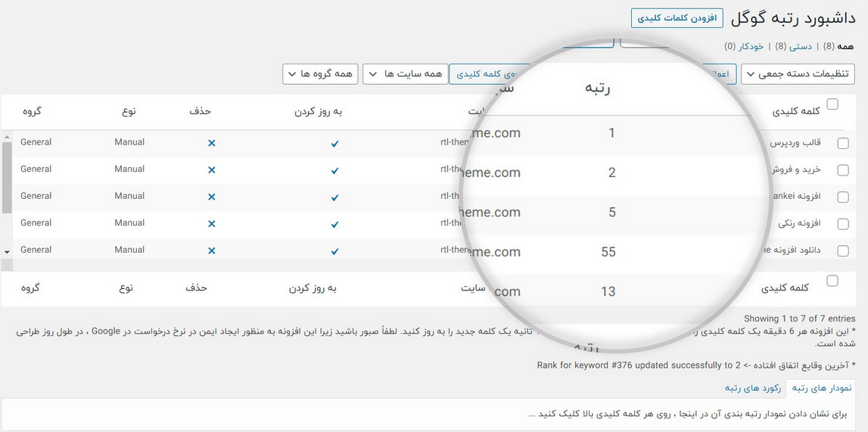
Task: Click the Showing 1 to 7 entries text
Action: pos(799,319)
